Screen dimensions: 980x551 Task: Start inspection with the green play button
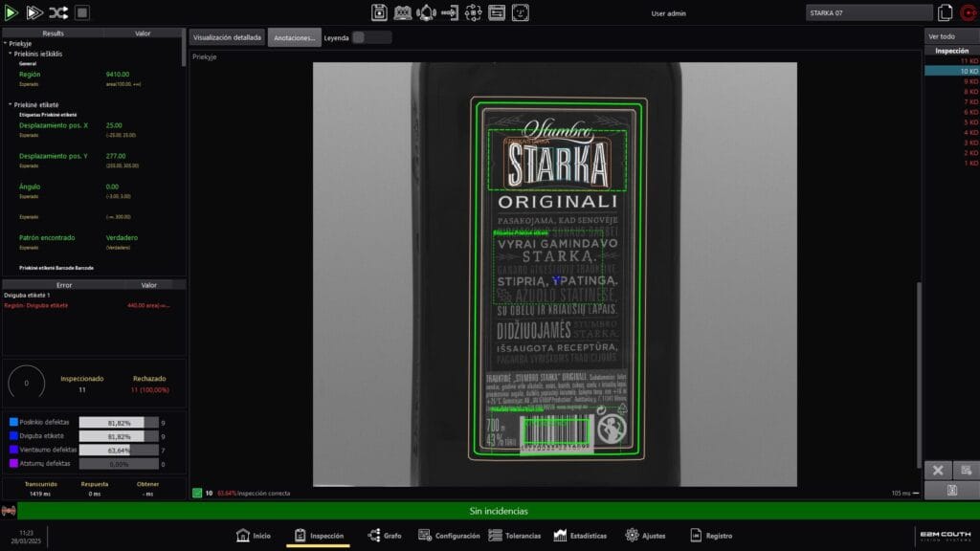point(11,12)
